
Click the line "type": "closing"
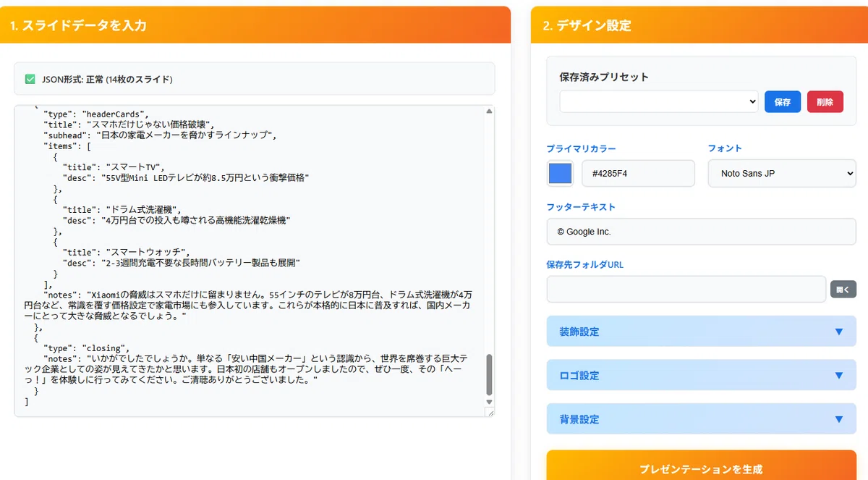pyautogui.click(x=86, y=348)
